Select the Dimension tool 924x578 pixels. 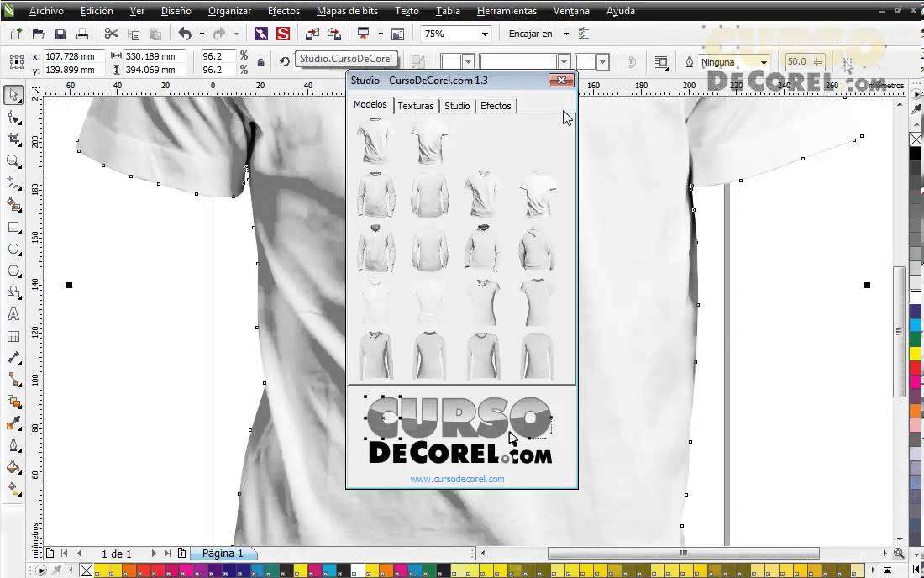pos(13,358)
